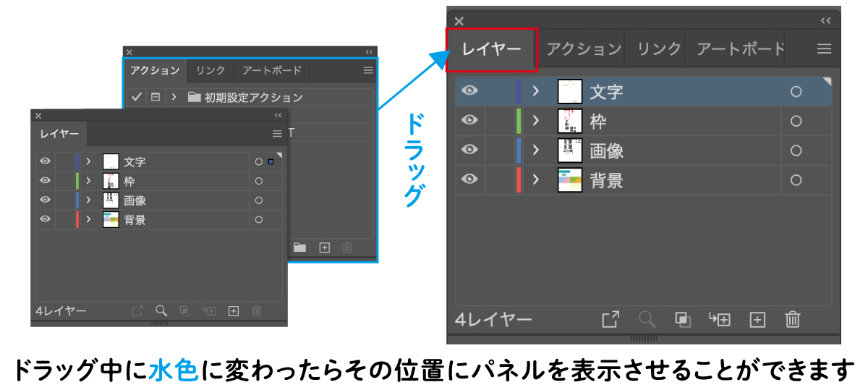Toggle 背景 layer visibility in large right panel
Image resolution: width=868 pixels, height=390 pixels.
pos(470,179)
